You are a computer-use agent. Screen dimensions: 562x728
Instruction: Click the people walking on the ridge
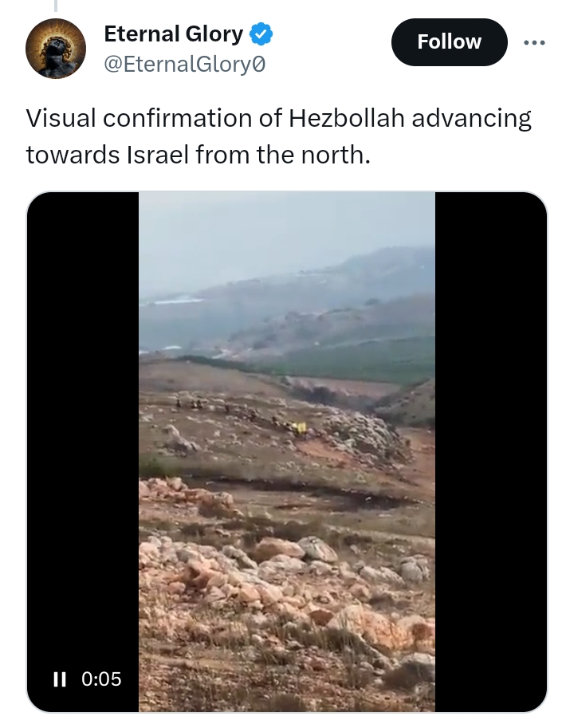214,406
